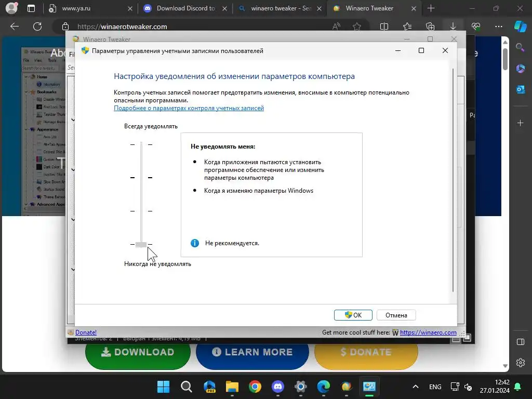Show hidden tray icons chevron
Viewport: 532px width, 399px height.
[415, 387]
